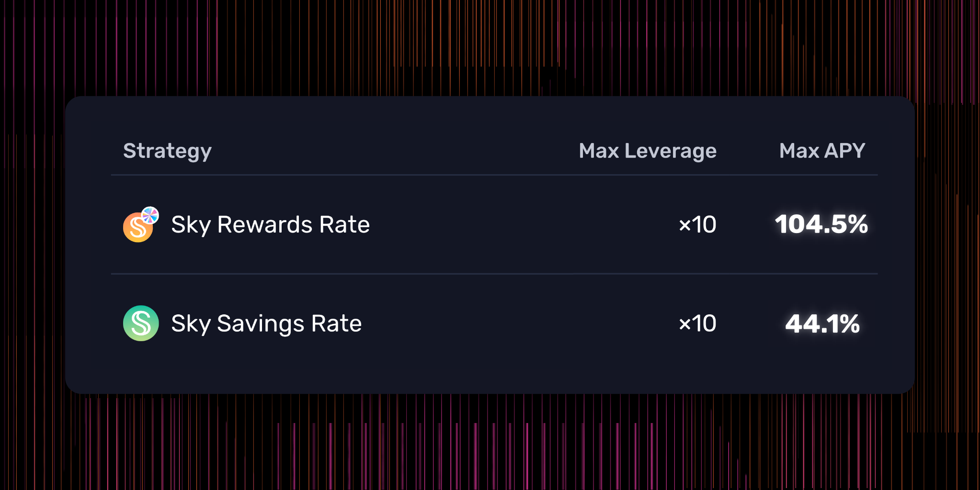Click the colorful wheel overlay on the rewards logo
Viewport: 980px width, 490px height.
pos(150,214)
